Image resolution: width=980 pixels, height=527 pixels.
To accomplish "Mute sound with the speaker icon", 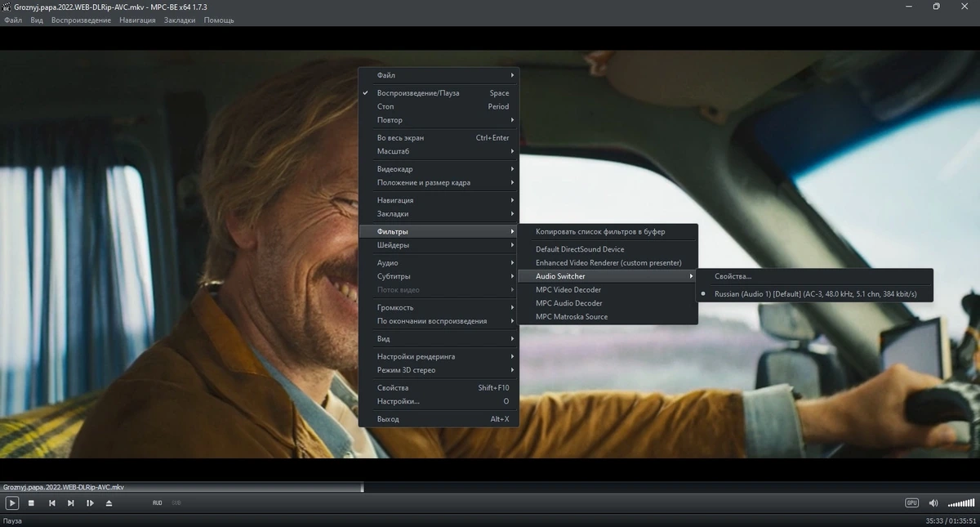I will 933,503.
